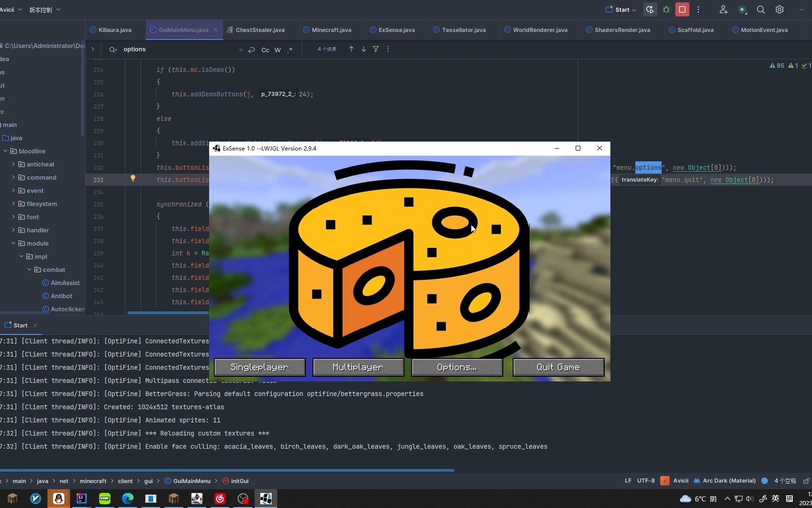This screenshot has height=508, width=812.
Task: Open Search Everywhere magnifier icon
Action: click(761, 9)
